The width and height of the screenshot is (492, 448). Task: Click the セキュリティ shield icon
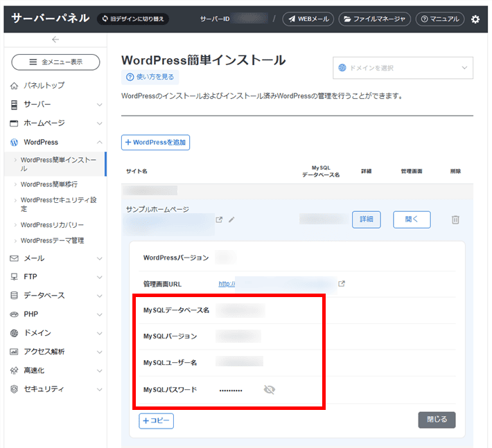tap(14, 389)
